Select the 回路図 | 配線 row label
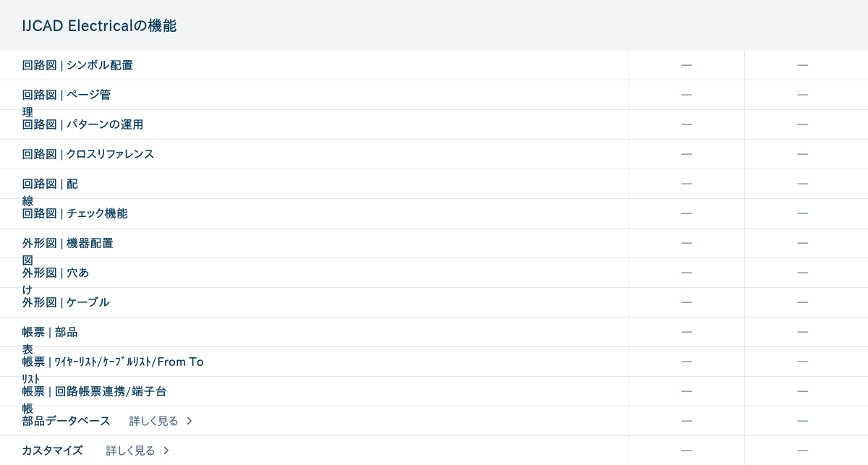868x465 pixels. 50,184
